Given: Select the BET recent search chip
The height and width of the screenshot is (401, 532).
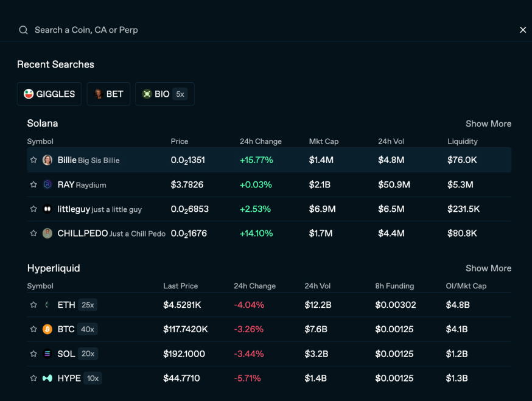Looking at the screenshot, I should point(108,94).
